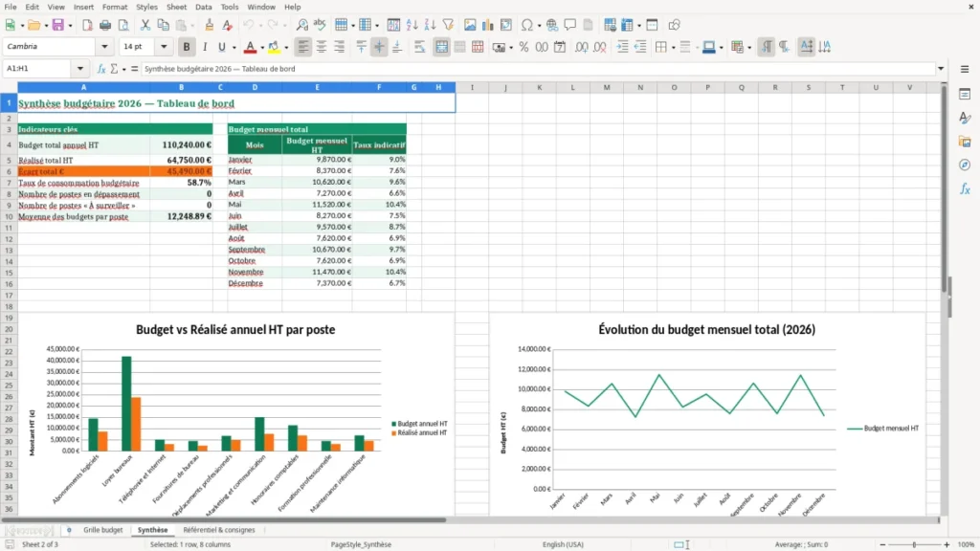Click the Sort Ascending icon
The image size is (980, 551).
coord(412,25)
